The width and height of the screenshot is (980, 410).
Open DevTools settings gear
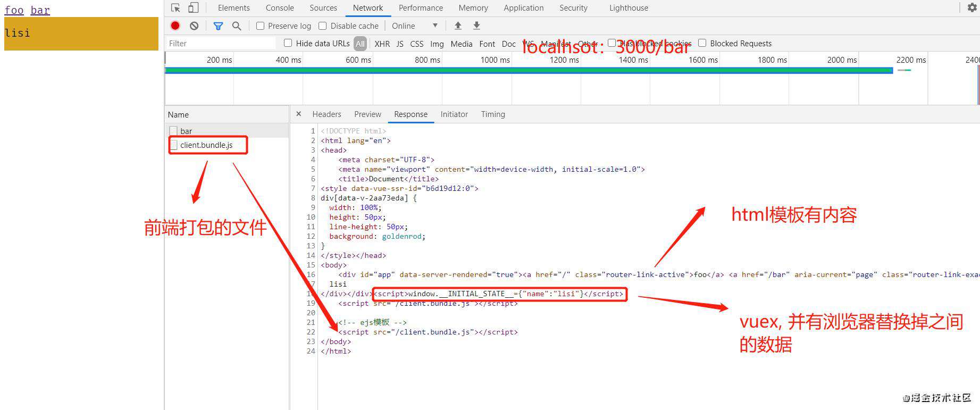click(x=972, y=7)
